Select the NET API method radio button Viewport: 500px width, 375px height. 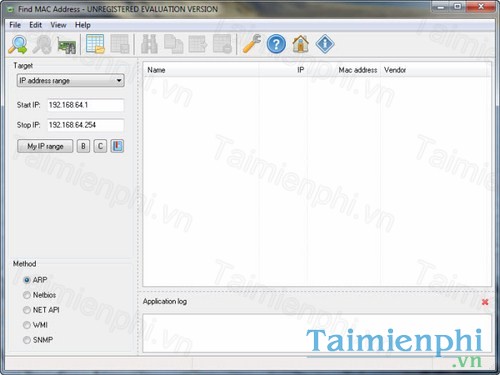[27, 310]
